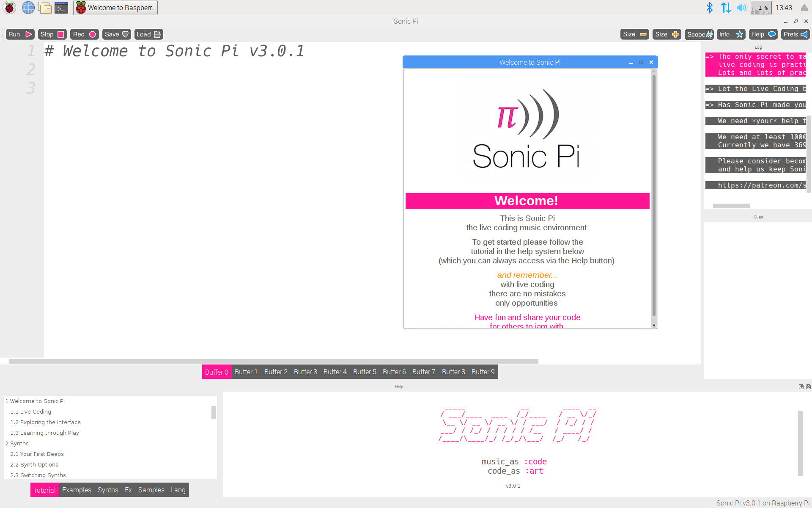
Task: Switch to Buffer 3
Action: pyautogui.click(x=305, y=372)
